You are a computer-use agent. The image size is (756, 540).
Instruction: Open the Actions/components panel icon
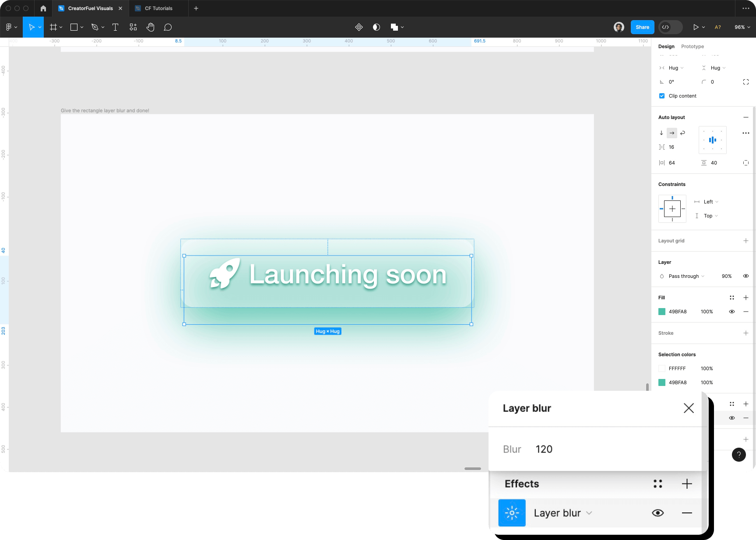[x=133, y=27]
